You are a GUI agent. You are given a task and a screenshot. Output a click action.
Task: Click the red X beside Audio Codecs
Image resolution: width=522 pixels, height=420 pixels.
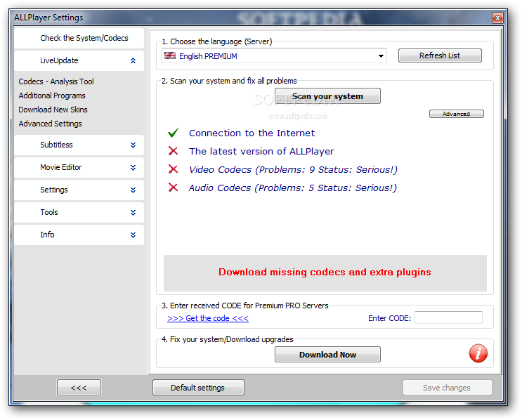173,188
